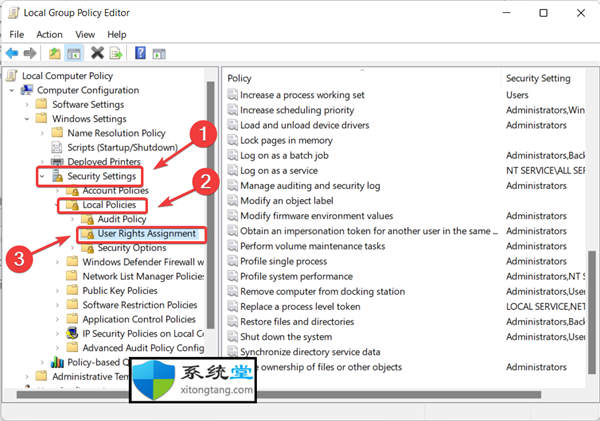Collapse the Computer Configuration node
The height and width of the screenshot is (421, 600).
[x=12, y=90]
